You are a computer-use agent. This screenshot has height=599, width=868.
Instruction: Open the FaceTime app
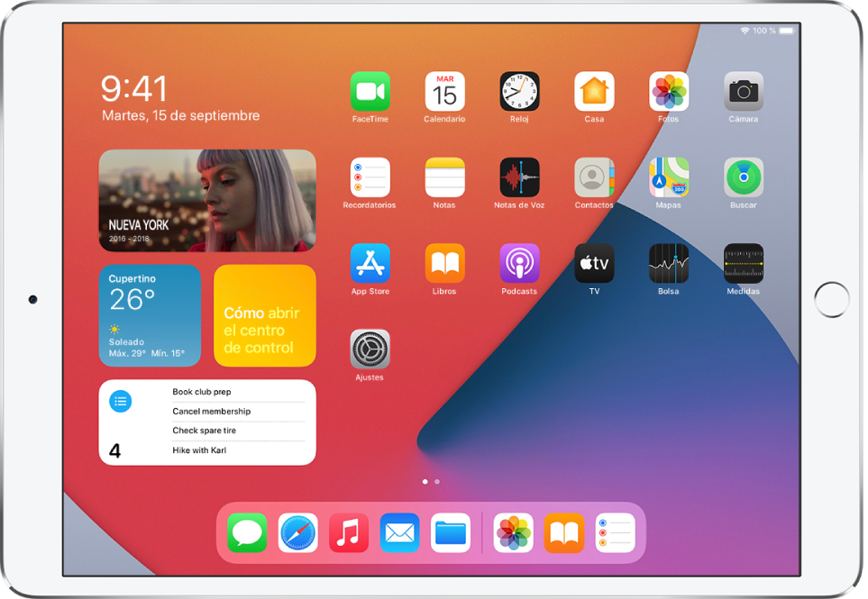[370, 90]
